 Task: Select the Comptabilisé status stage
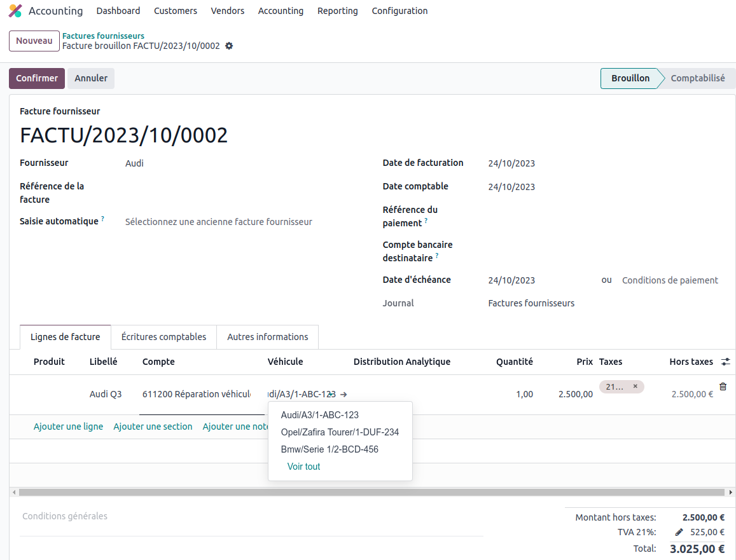tap(697, 78)
